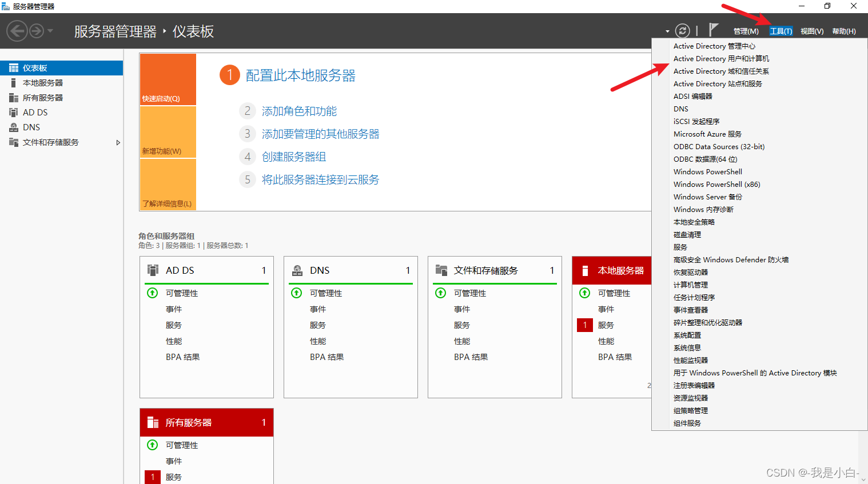The height and width of the screenshot is (484, 868).
Task: Select DNS in the left sidebar
Action: pyautogui.click(x=61, y=127)
